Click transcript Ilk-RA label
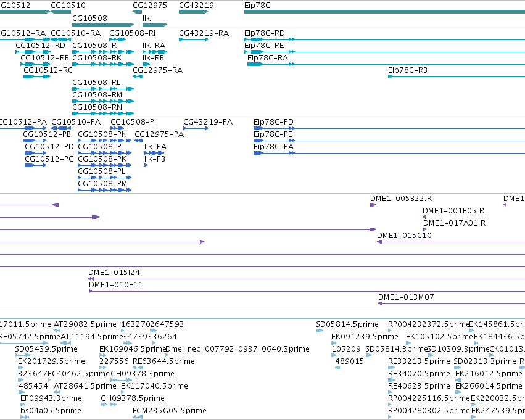The height and width of the screenshot is (420, 525). 154,46
